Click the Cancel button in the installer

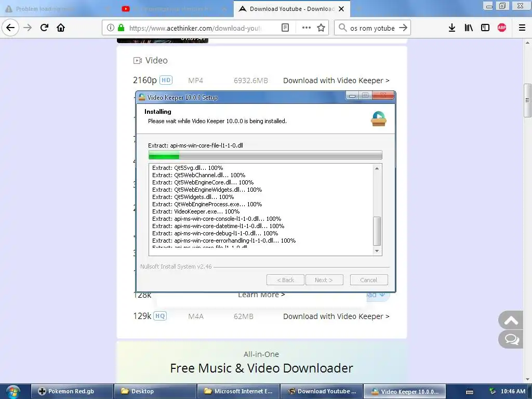[369, 280]
